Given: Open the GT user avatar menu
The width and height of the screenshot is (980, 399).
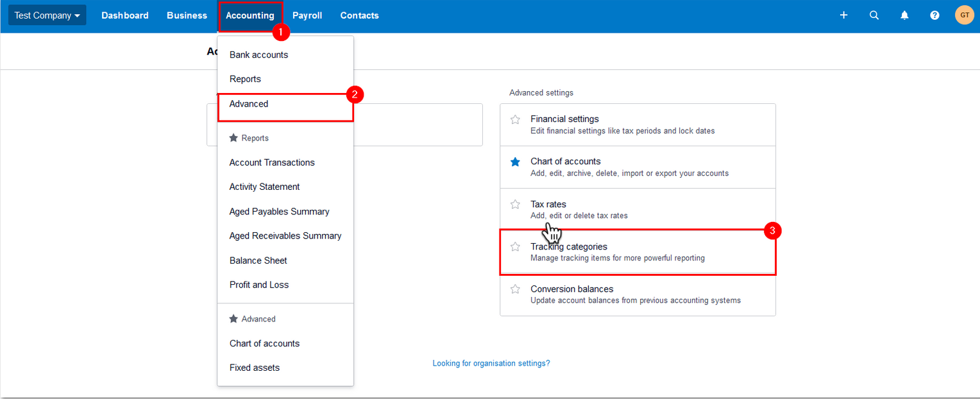Looking at the screenshot, I should click(x=964, y=15).
